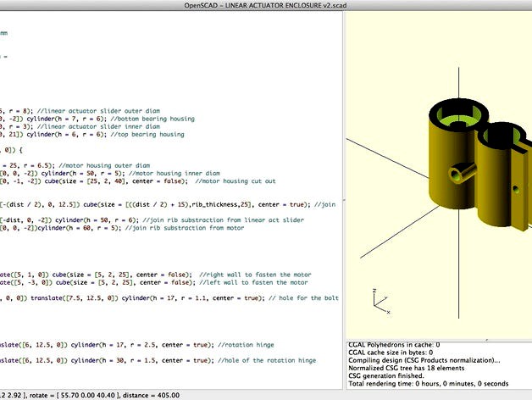Click the status bar rotate and distance readout

90,395
